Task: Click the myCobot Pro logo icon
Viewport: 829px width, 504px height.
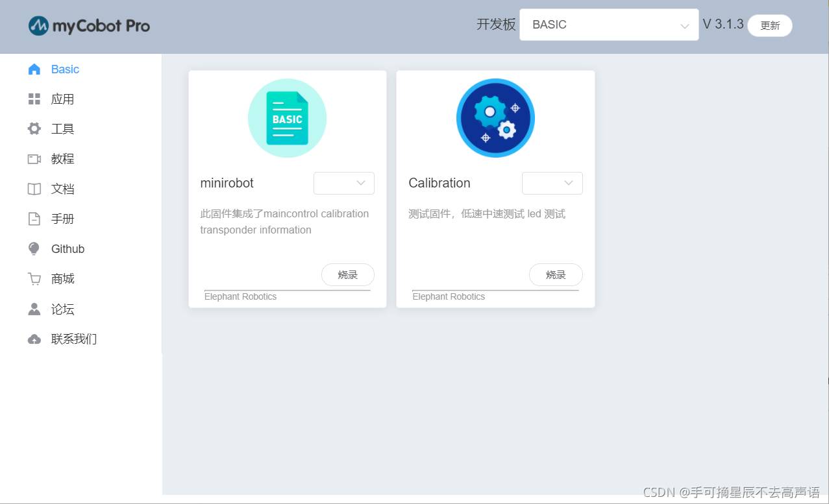Action: coord(38,26)
